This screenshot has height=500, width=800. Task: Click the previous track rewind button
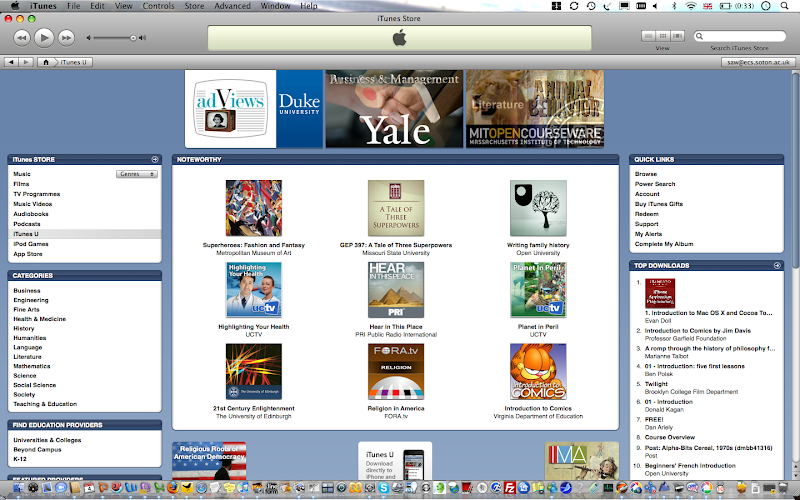pyautogui.click(x=21, y=37)
